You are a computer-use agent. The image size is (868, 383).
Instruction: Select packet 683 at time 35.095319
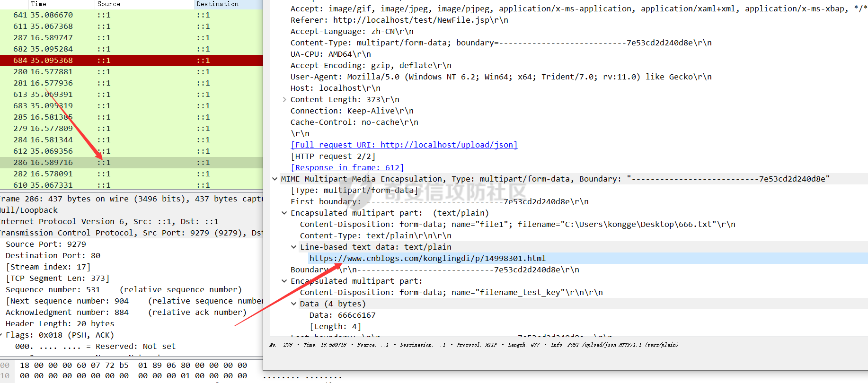pos(132,106)
